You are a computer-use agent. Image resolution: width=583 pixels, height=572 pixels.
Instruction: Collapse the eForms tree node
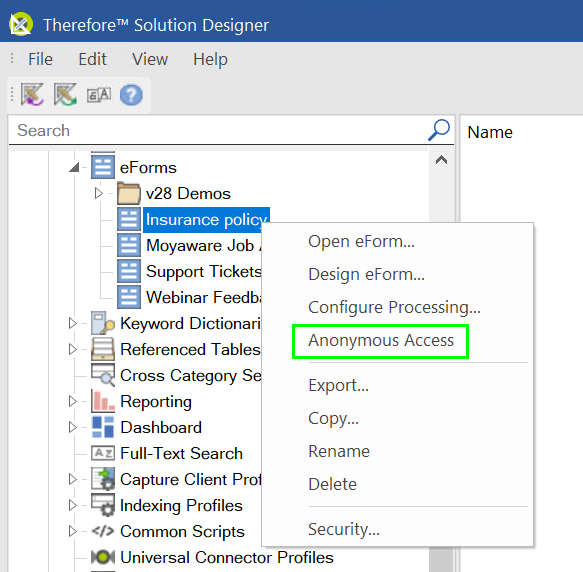tap(74, 167)
